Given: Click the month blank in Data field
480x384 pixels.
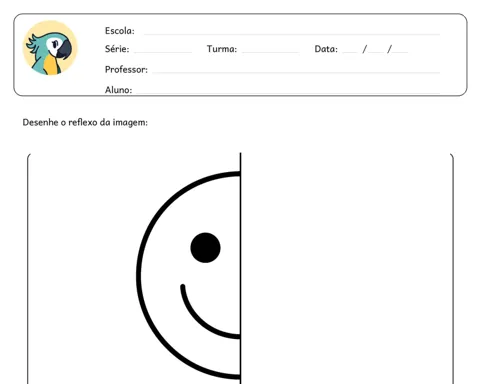Looking at the screenshot, I should coord(376,52).
